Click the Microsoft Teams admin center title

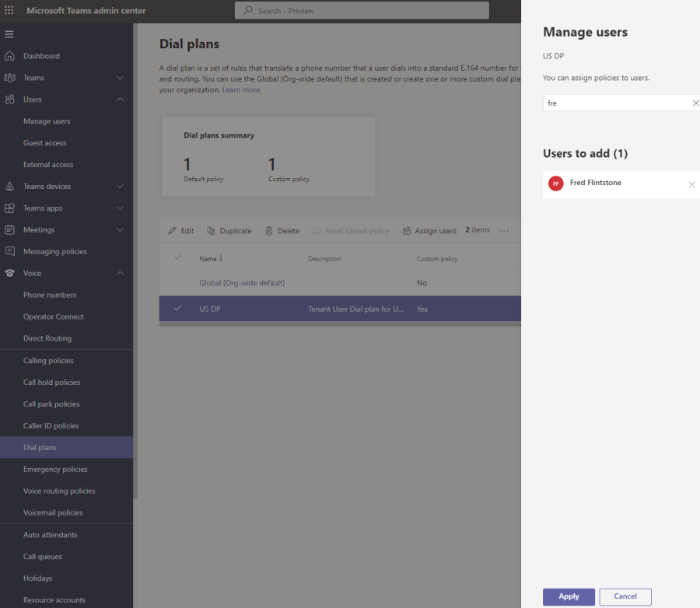pos(86,10)
